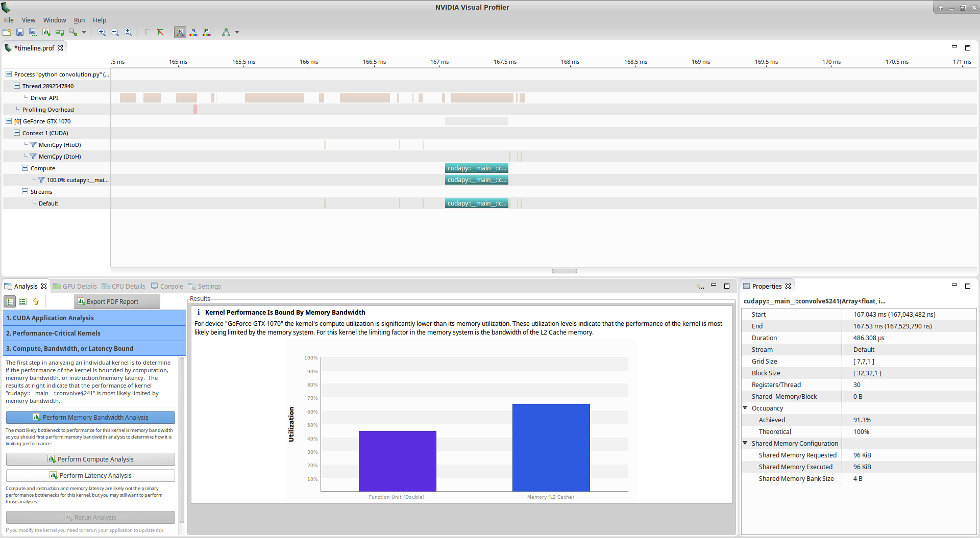
Task: Switch to the Console tab
Action: (x=167, y=286)
